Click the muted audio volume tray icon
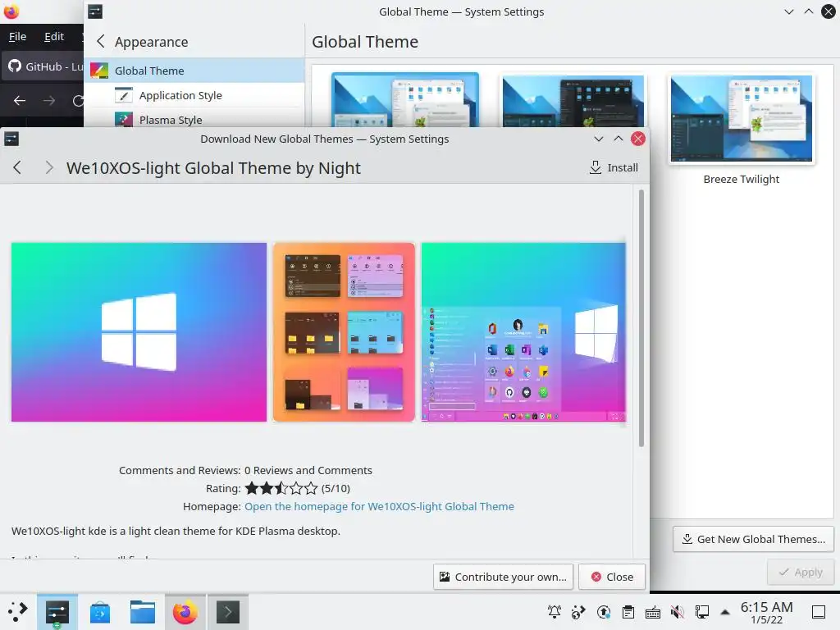This screenshot has width=840, height=630. click(x=678, y=612)
